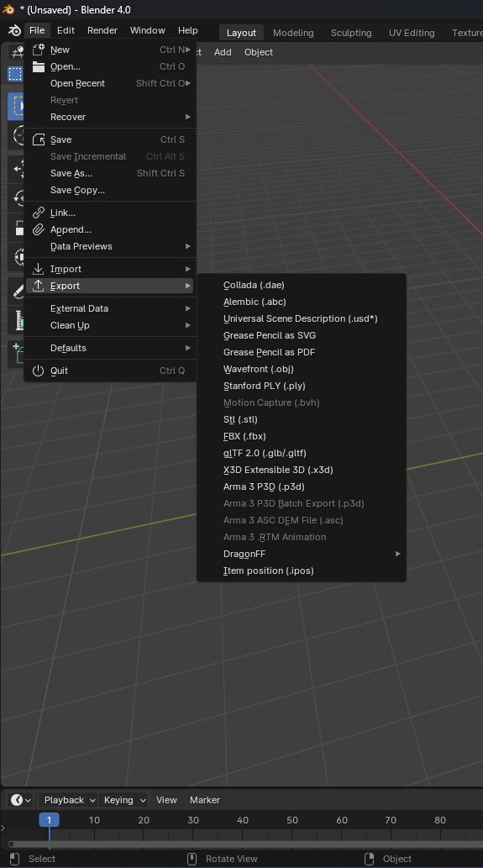Export as FBX (.fbx)

point(302,436)
